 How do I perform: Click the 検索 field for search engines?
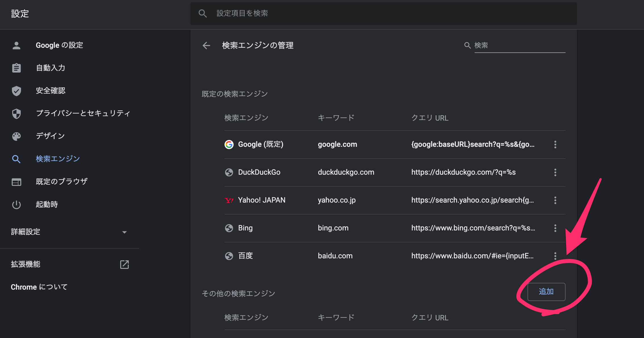click(520, 45)
